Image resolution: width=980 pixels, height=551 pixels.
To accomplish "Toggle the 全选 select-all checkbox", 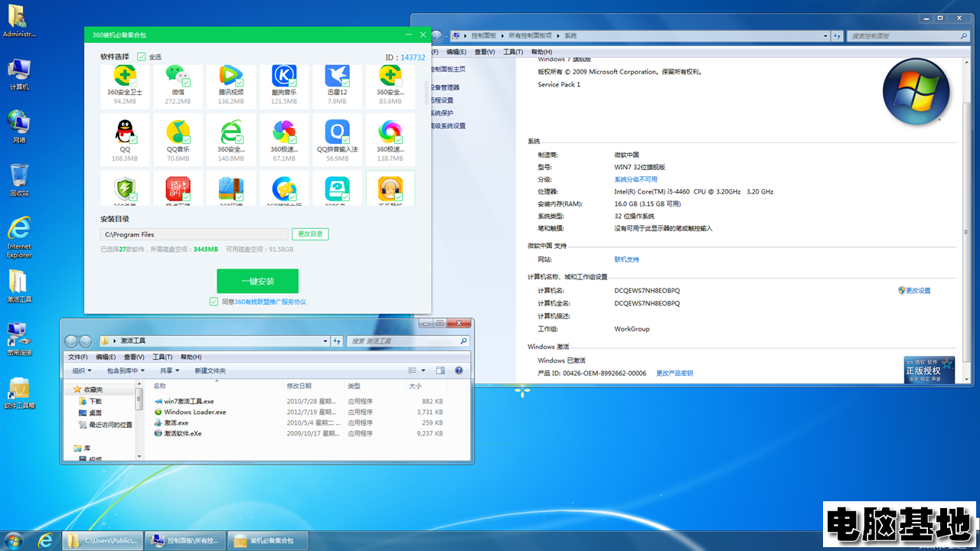I will pyautogui.click(x=141, y=57).
